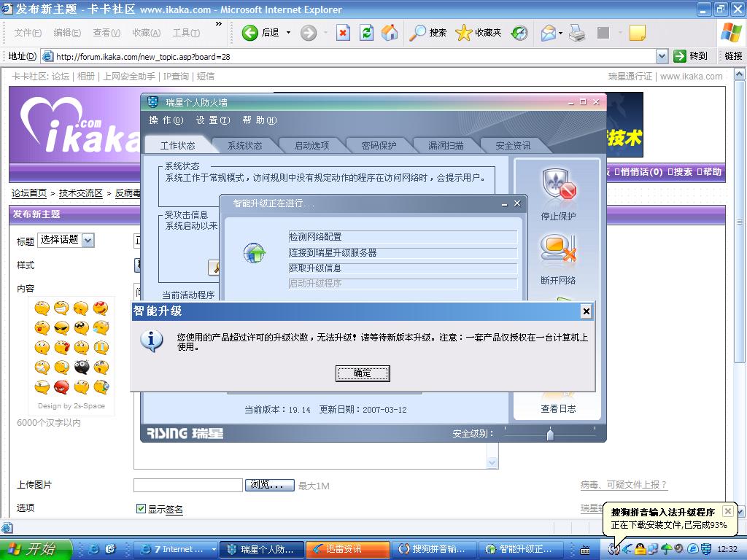Image resolution: width=747 pixels, height=560 pixels.
Task: Click the Rising firewall tray icon
Action: [706, 549]
